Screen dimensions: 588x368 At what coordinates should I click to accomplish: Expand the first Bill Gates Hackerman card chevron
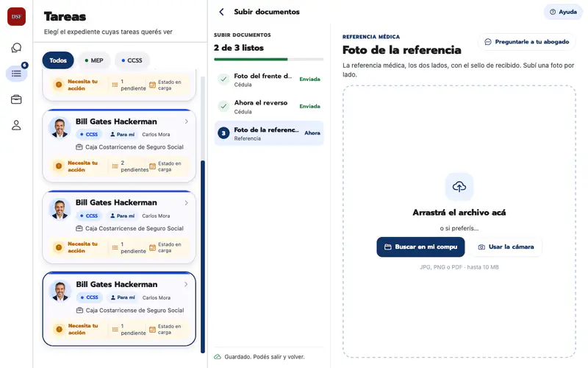pos(187,121)
